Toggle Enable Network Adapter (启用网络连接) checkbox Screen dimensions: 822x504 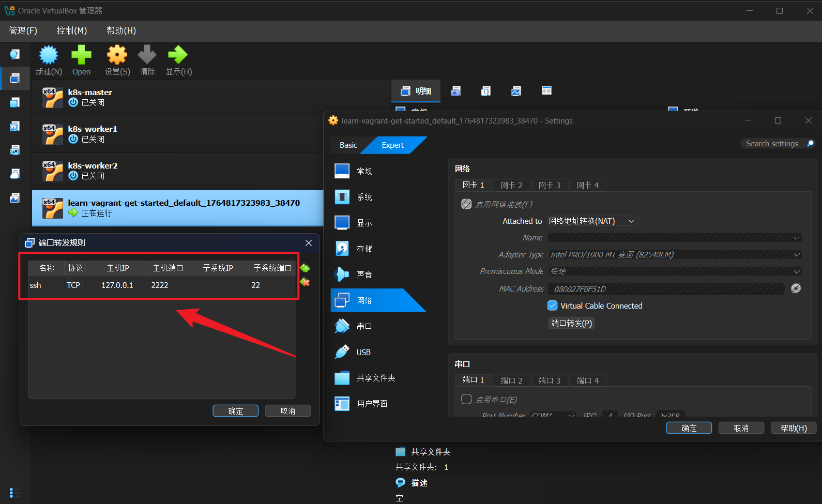pyautogui.click(x=466, y=204)
